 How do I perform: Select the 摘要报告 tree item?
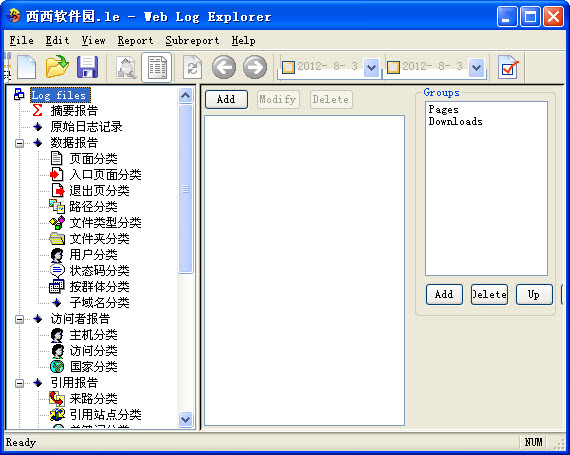[74, 110]
